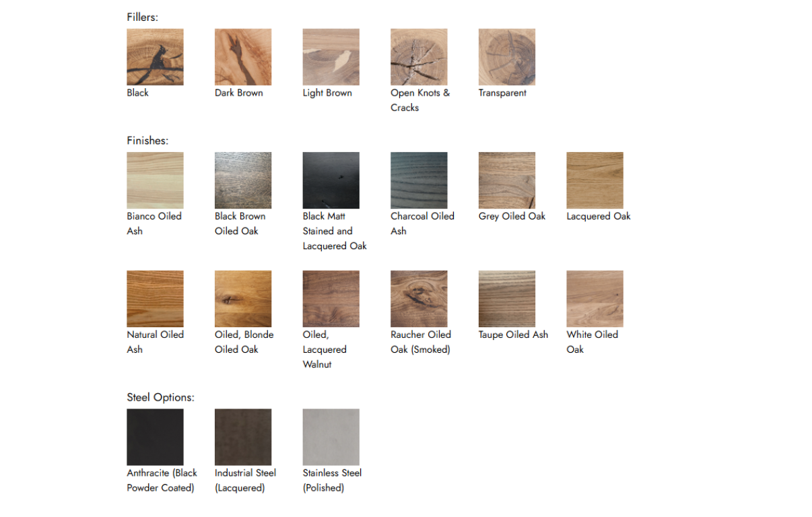The image size is (812, 517).
Task: Click the Taupe Oiled Ash sample
Action: [506, 299]
